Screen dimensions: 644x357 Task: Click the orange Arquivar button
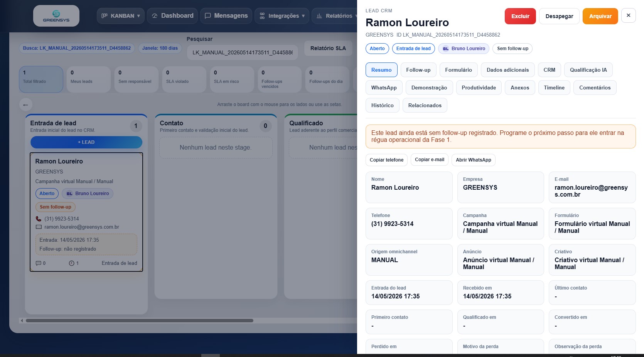pyautogui.click(x=600, y=16)
